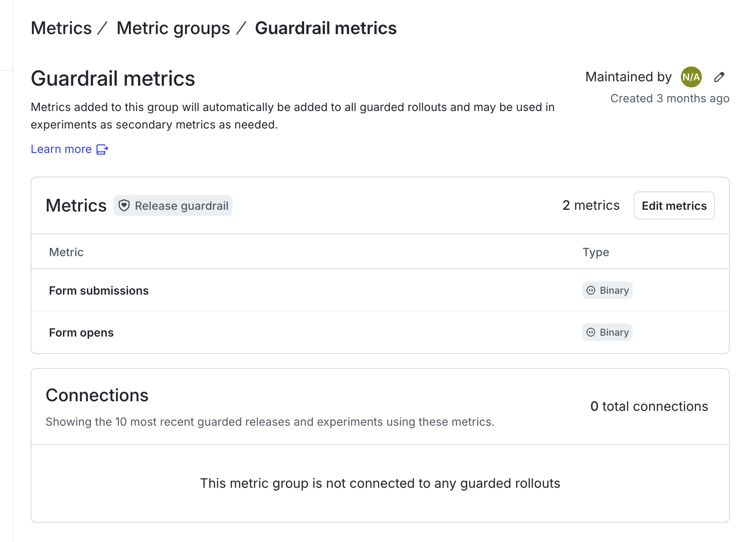Viewport: 756px width, 542px height.
Task: Click the external link icon next to Learn more
Action: 102,149
